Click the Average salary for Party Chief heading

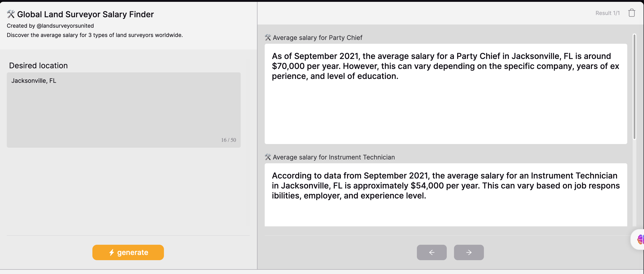pyautogui.click(x=317, y=38)
